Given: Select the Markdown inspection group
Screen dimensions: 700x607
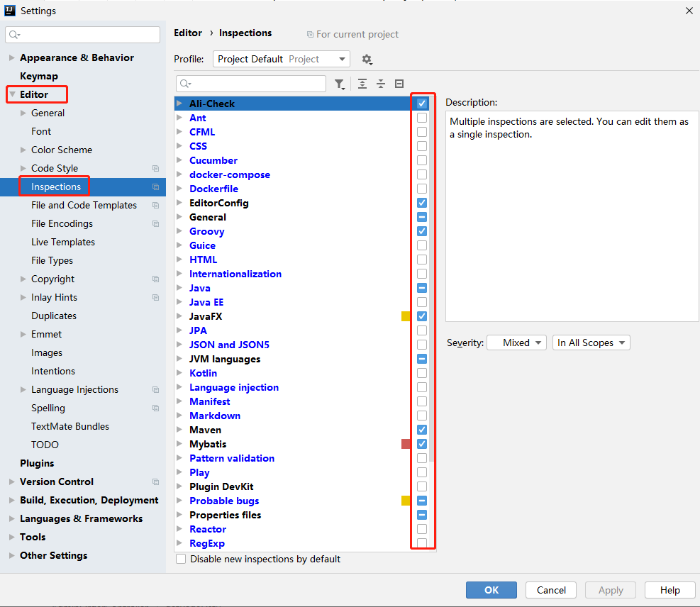Looking at the screenshot, I should coord(215,416).
